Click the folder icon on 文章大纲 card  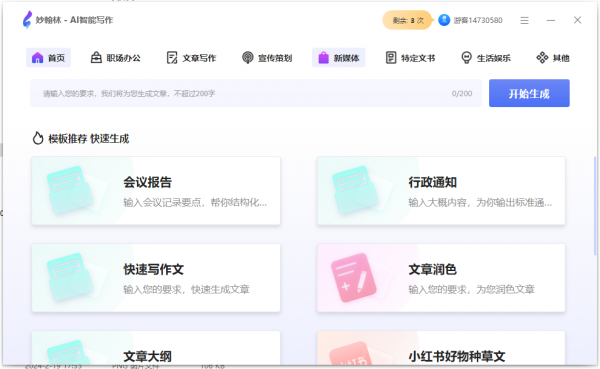pyautogui.click(x=69, y=352)
